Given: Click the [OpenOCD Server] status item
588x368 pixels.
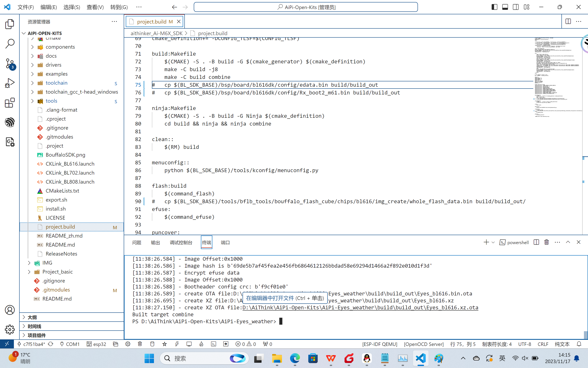Looking at the screenshot, I should tap(424, 344).
